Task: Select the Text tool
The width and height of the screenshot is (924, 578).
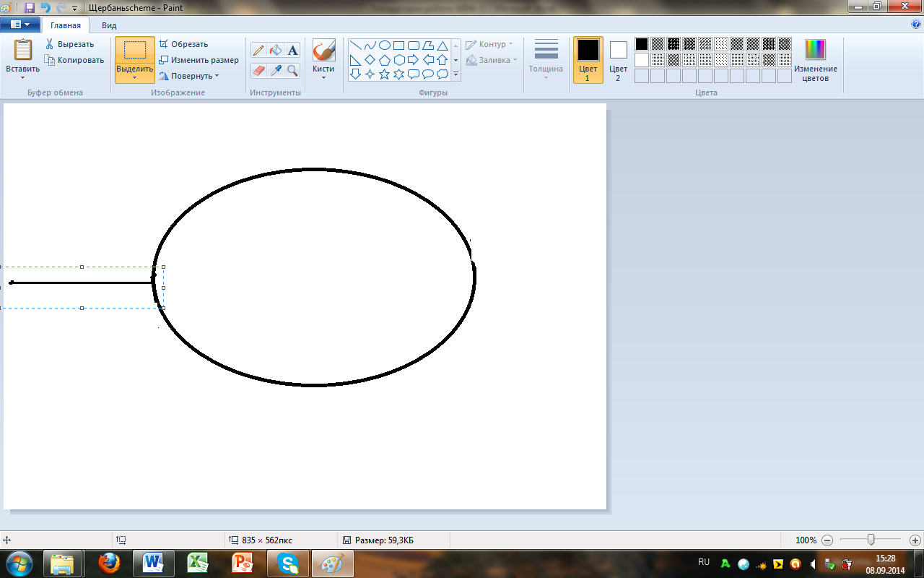Action: 292,51
